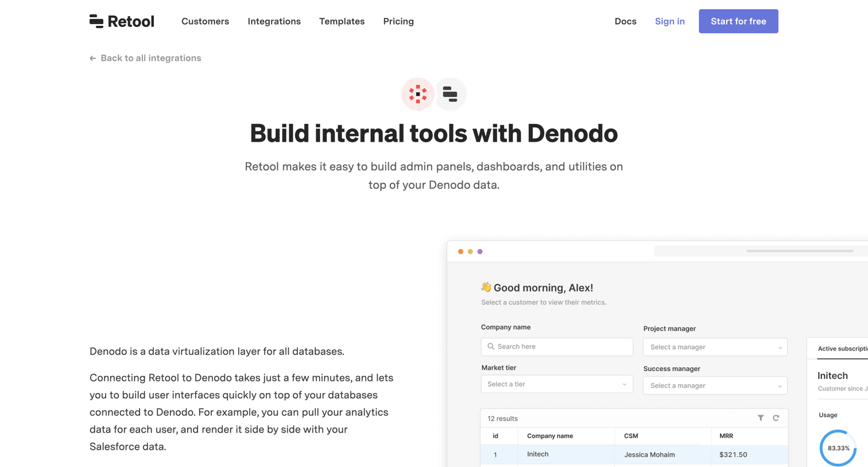
Task: Click the Company name column header
Action: 550,436
